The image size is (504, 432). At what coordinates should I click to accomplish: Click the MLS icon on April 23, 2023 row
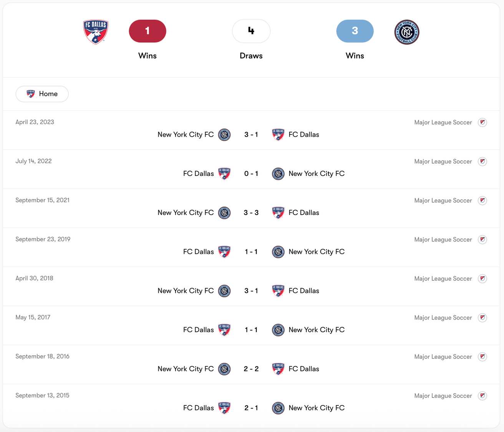(482, 122)
